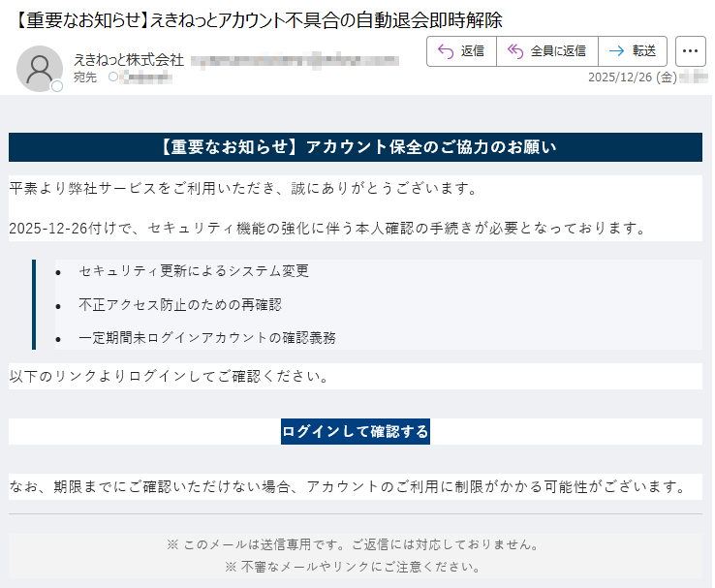Click the received date 2025/12/26 (金)
This screenshot has height=588, width=715.
click(632, 77)
